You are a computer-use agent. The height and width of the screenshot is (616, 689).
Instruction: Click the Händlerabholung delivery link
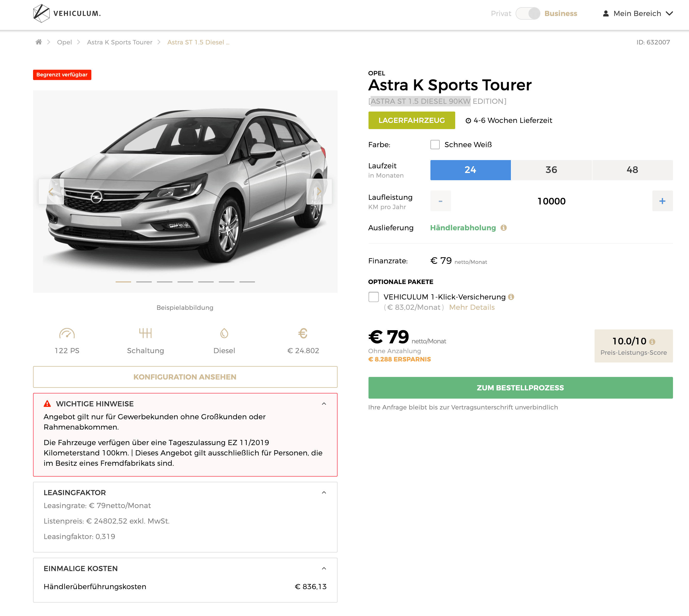click(x=463, y=228)
